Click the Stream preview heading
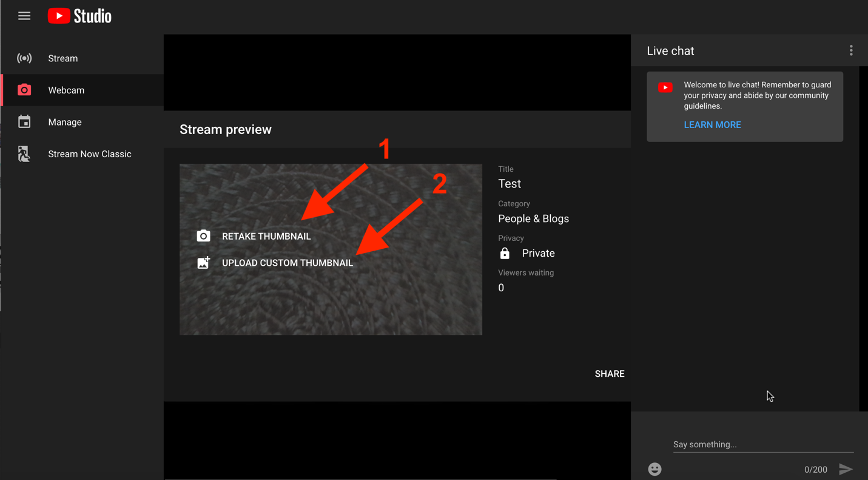Viewport: 868px width, 480px height. (226, 129)
